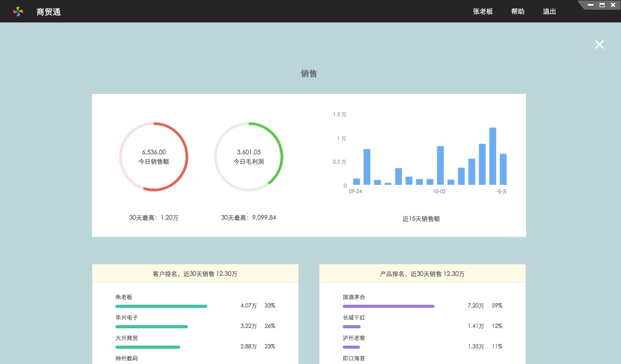Open the 张老板 user menu
This screenshot has height=364, width=621.
coord(483,11)
